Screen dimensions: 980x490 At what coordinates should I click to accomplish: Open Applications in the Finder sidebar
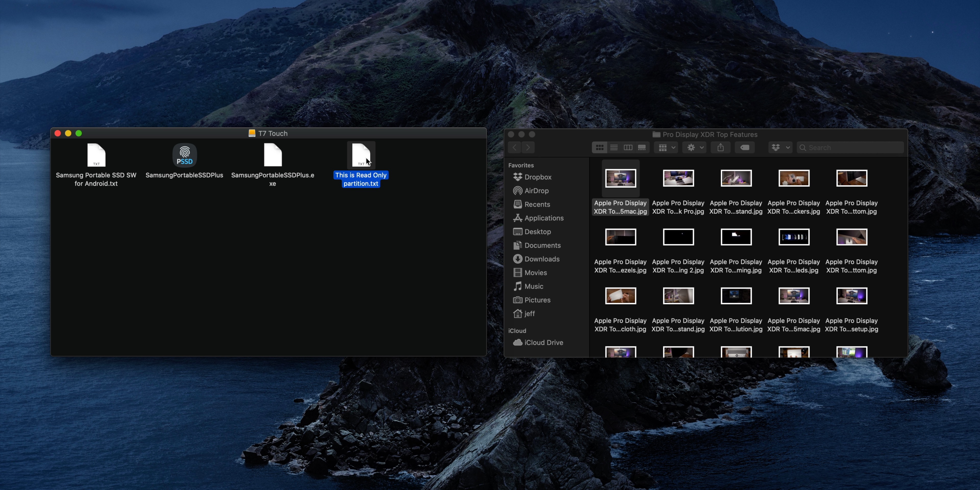pos(544,218)
